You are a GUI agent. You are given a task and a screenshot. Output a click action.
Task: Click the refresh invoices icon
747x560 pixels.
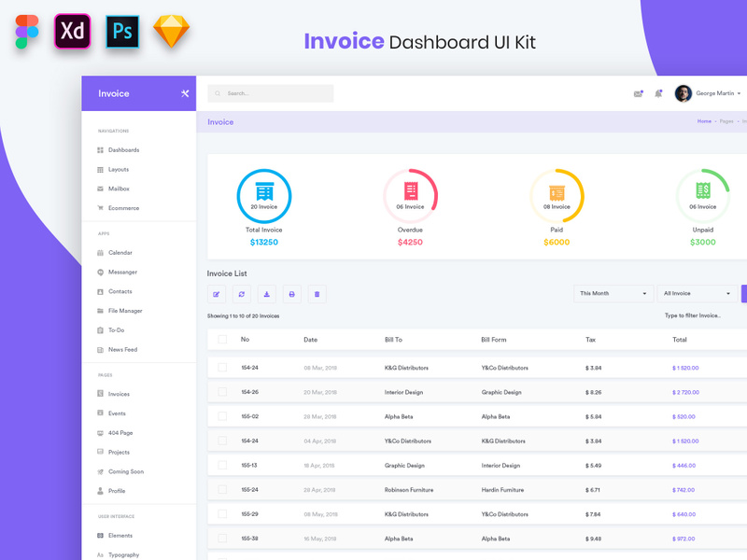[243, 295]
